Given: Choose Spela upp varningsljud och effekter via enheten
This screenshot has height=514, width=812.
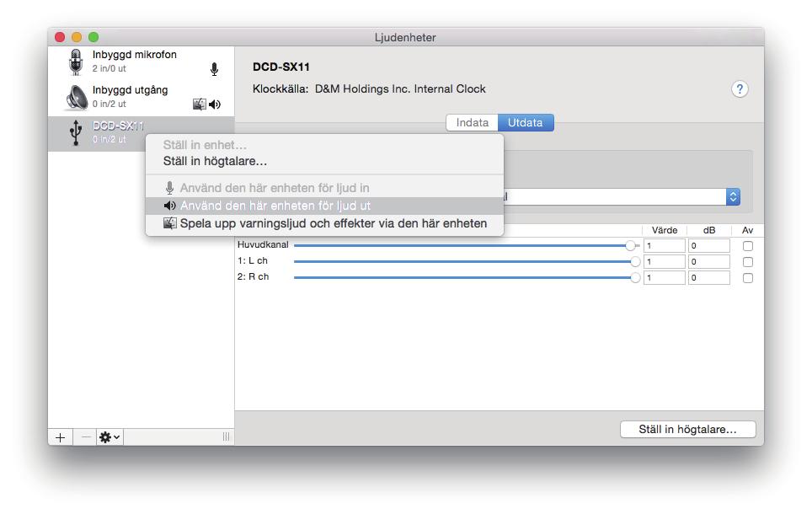Looking at the screenshot, I should [x=324, y=223].
